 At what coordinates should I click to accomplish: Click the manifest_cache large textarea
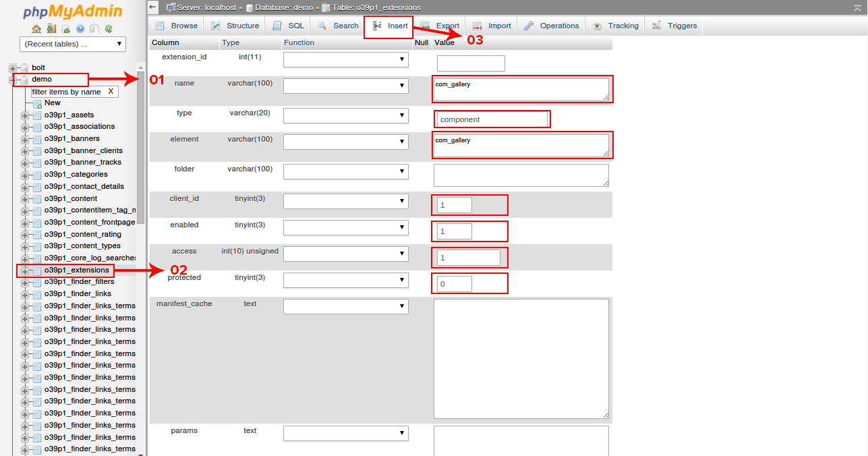point(521,359)
